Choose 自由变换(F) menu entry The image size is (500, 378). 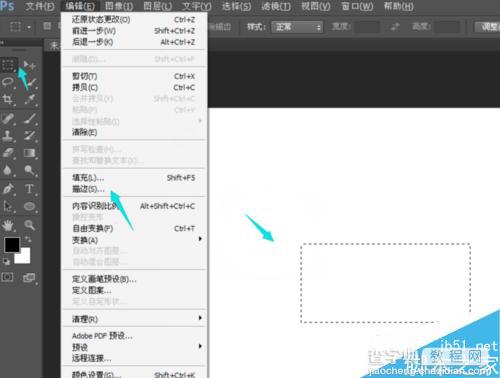click(x=134, y=229)
